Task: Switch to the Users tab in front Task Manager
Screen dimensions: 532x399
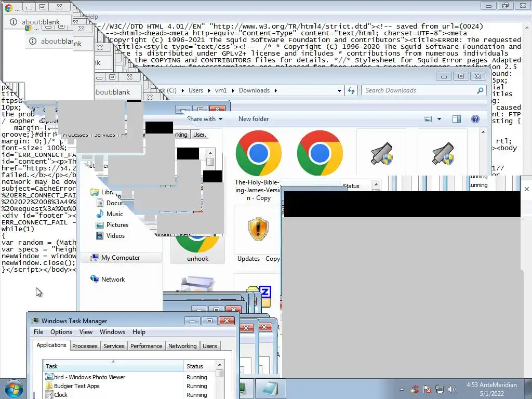Action: [x=210, y=345]
